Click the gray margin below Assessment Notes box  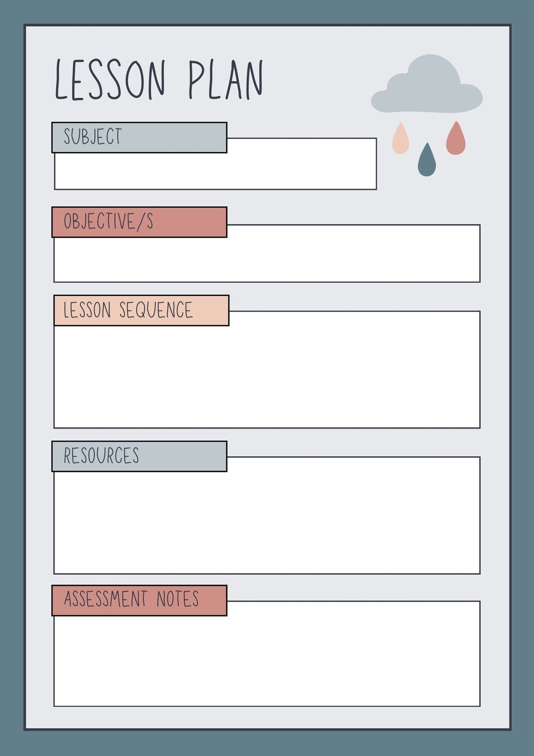[x=267, y=717]
